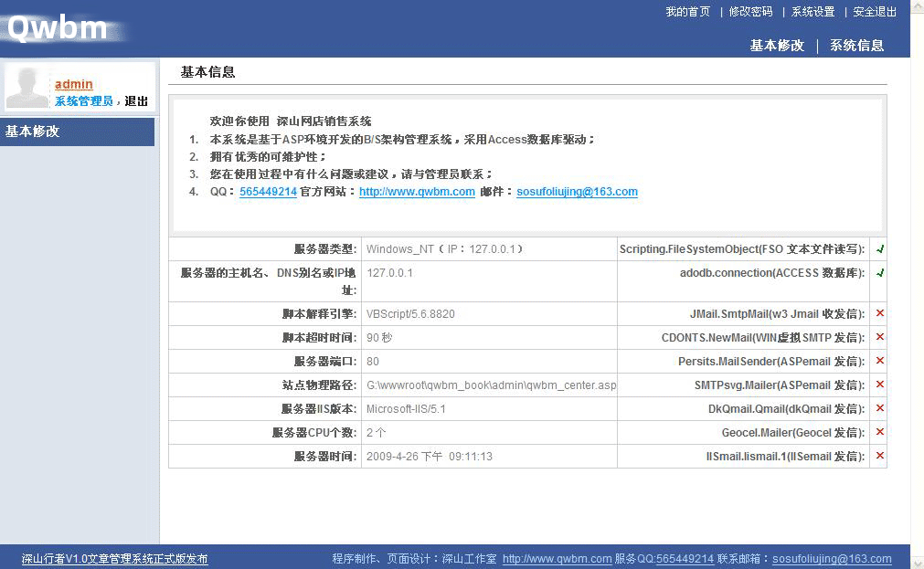Click red X icon for SMTPsvg.Mailer
924x569 pixels.
[879, 385]
